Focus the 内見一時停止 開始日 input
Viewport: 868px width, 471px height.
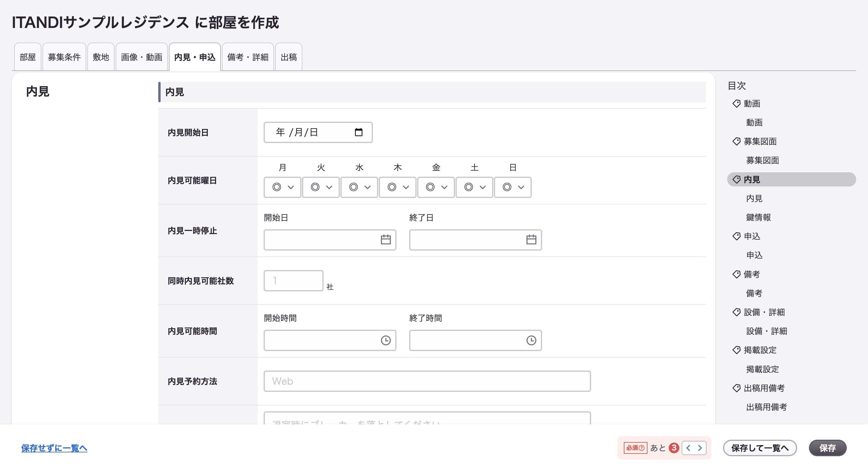click(x=330, y=240)
